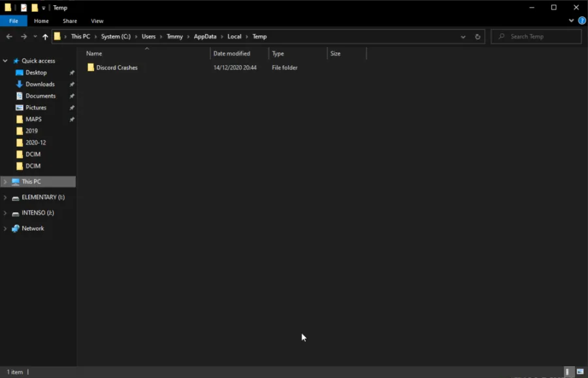Open the File menu
The image size is (588, 378).
[x=14, y=21]
